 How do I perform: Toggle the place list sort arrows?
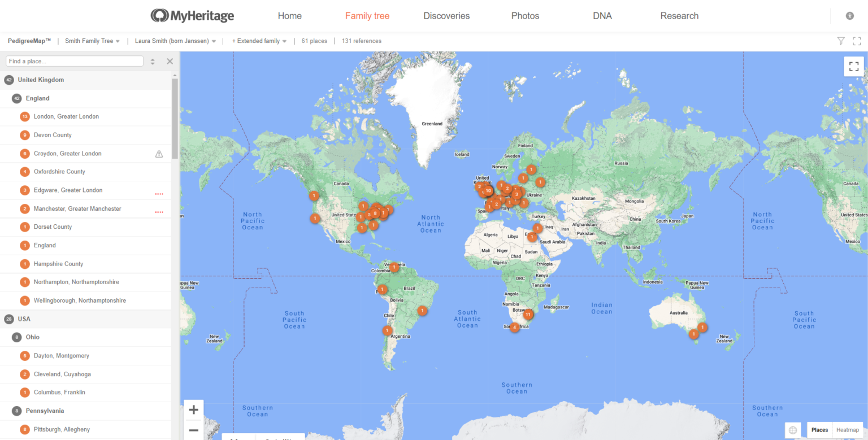(x=153, y=61)
